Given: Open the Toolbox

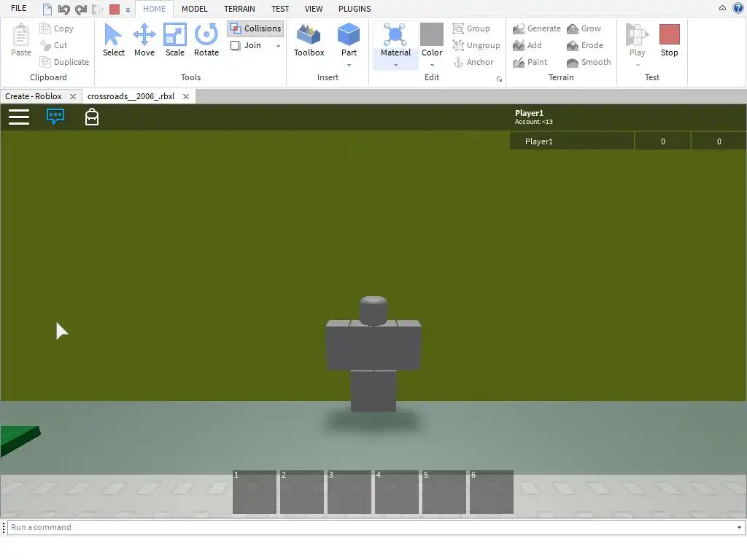Looking at the screenshot, I should (x=309, y=41).
